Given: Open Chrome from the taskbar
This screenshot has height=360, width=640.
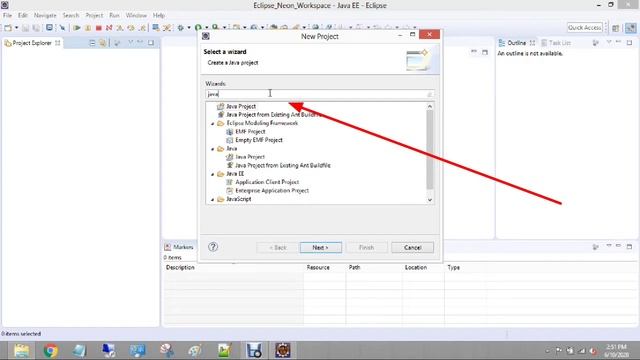Looking at the screenshot, I should pos(51,351).
